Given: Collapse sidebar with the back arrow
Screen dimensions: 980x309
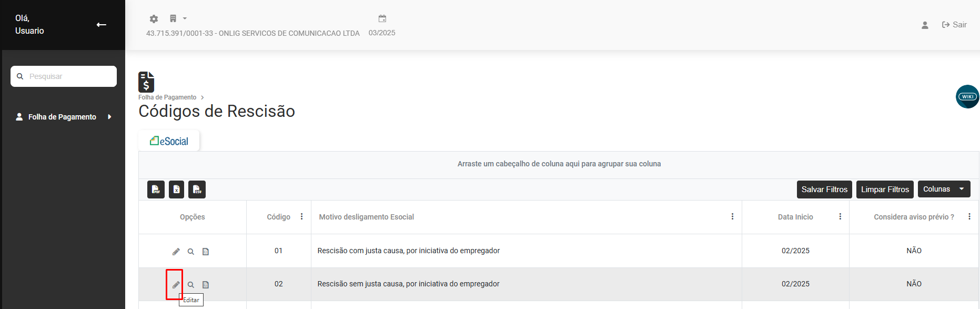Looking at the screenshot, I should coord(102,25).
